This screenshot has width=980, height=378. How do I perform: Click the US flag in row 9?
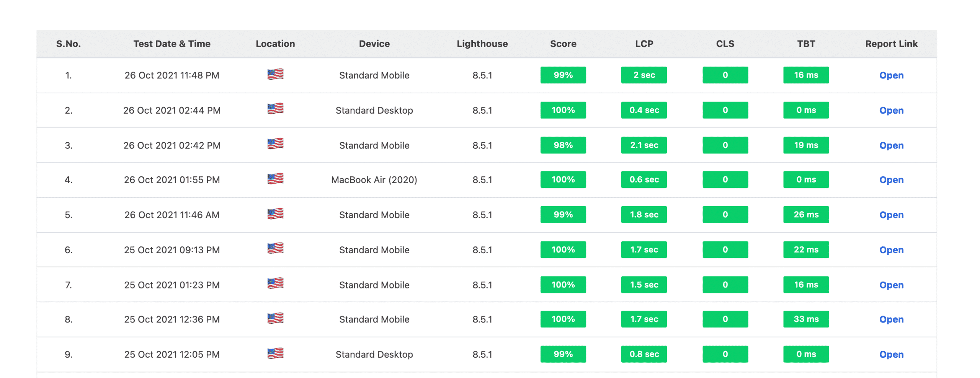coord(275,353)
